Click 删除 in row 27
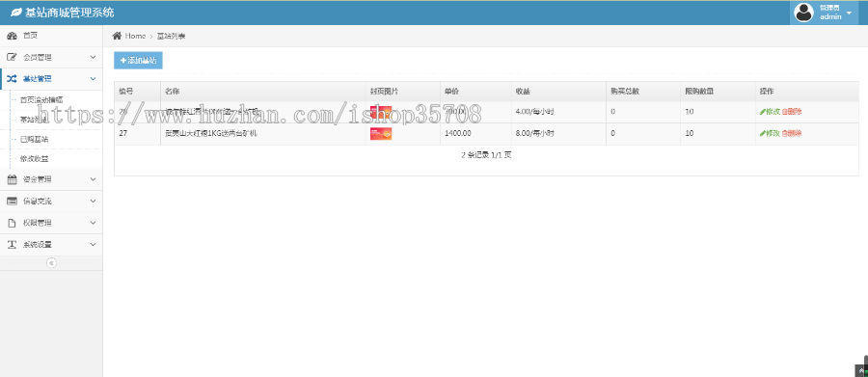The image size is (868, 377). [792, 133]
